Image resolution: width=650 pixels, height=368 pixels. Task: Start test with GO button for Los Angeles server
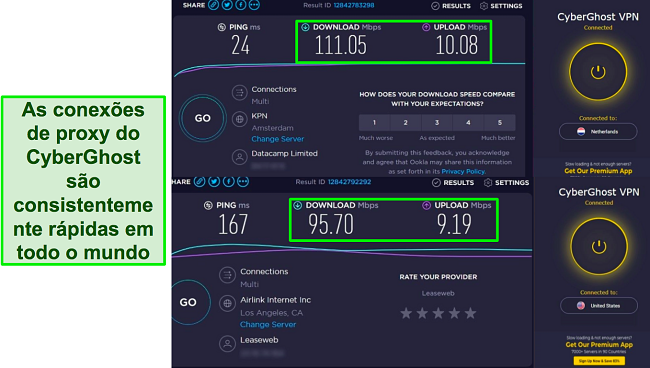click(x=189, y=302)
